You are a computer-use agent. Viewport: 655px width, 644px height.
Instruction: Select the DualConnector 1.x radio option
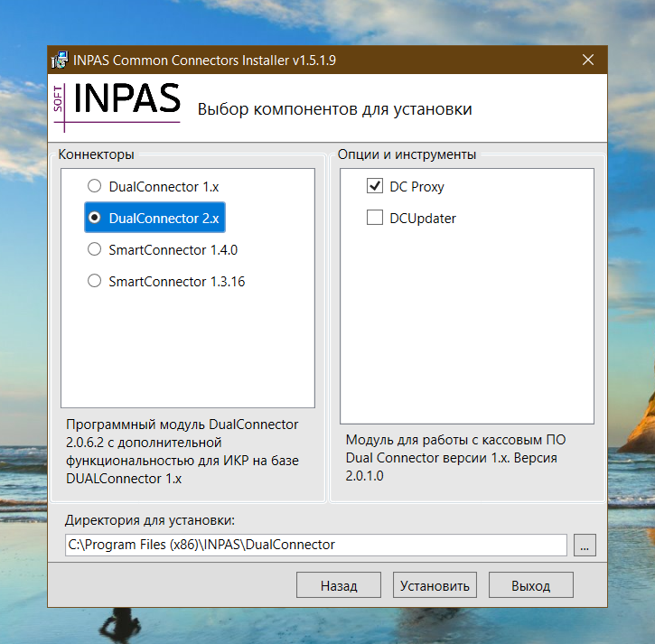click(94, 187)
